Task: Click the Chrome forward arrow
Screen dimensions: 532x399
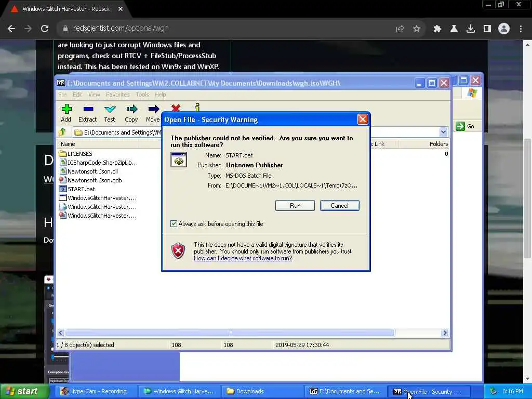Action: (x=28, y=29)
